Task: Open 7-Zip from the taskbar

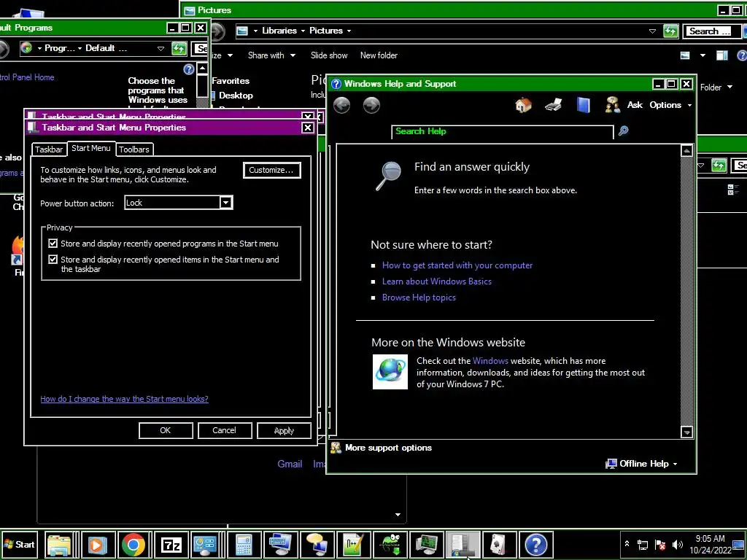Action: [x=170, y=544]
